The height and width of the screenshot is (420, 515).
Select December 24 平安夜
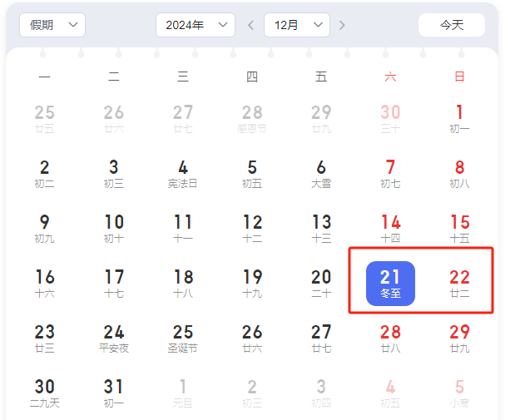114,338
